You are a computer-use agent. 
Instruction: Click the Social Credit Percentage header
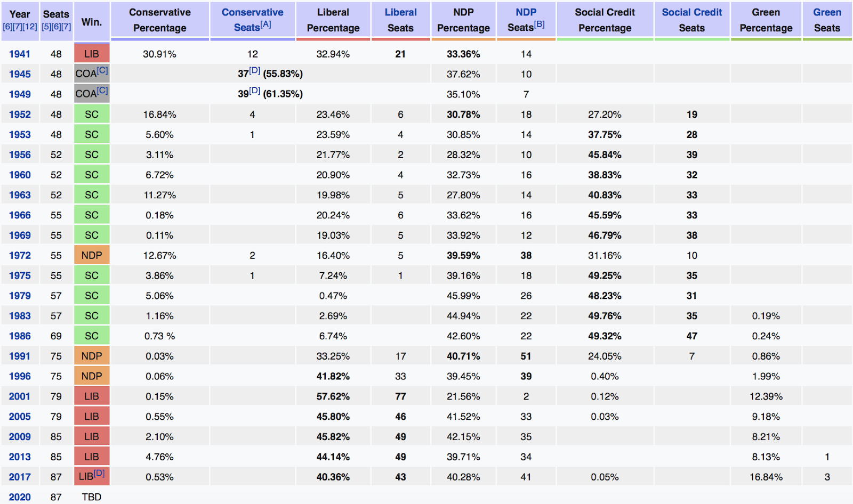click(605, 20)
